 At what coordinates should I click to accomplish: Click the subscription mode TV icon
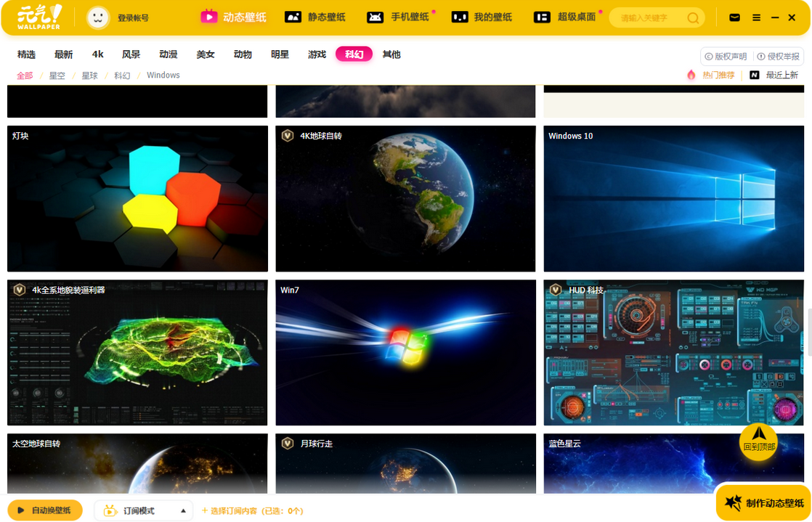click(110, 510)
